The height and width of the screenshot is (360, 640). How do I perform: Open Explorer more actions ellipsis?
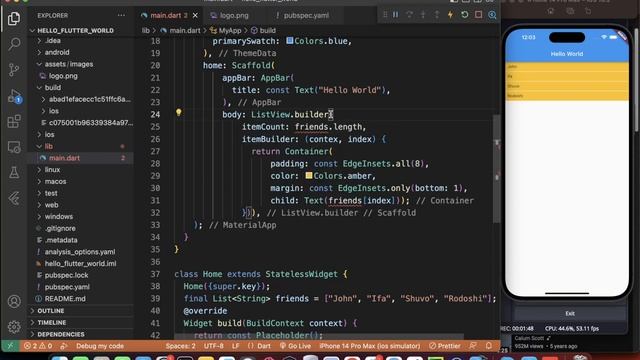[121, 16]
